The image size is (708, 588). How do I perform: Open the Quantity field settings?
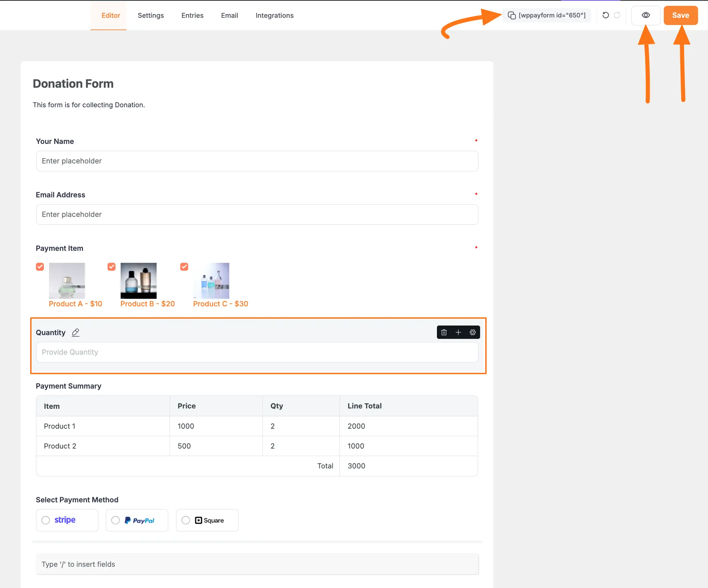pyautogui.click(x=473, y=332)
